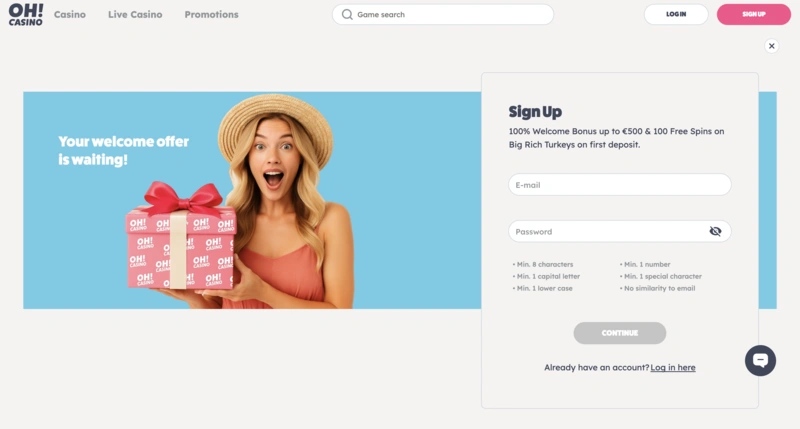Screen dimensions: 800x429
Task: Click the LOG IN button
Action: tap(676, 14)
